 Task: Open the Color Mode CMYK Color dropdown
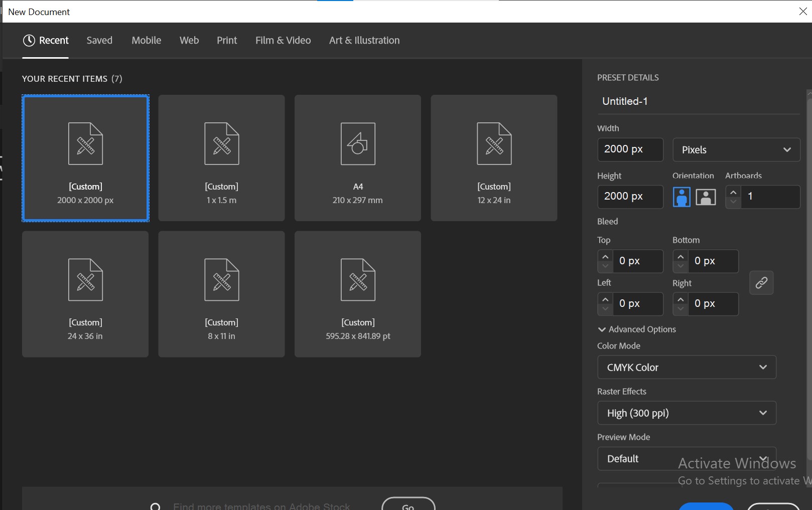coord(687,368)
